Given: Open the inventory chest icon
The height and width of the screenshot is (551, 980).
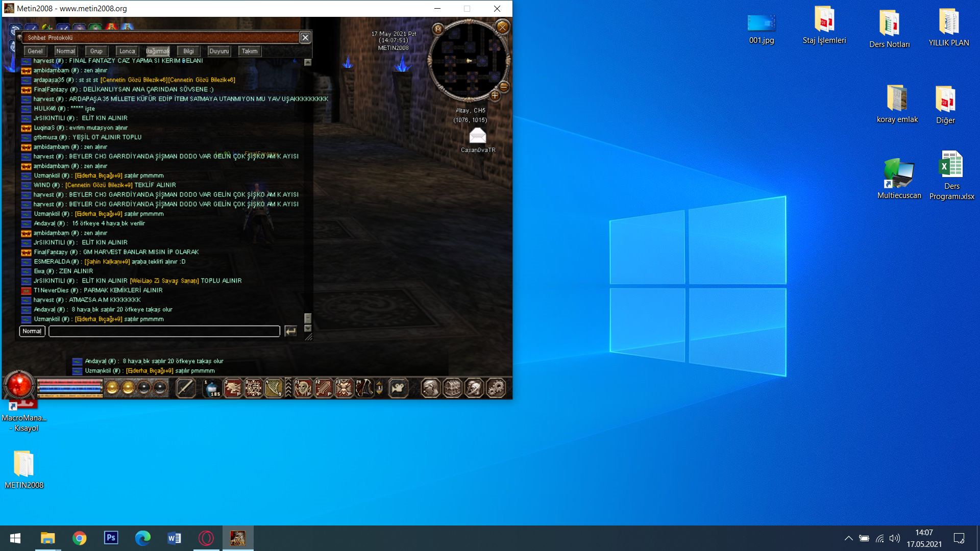Looking at the screenshot, I should pos(453,388).
